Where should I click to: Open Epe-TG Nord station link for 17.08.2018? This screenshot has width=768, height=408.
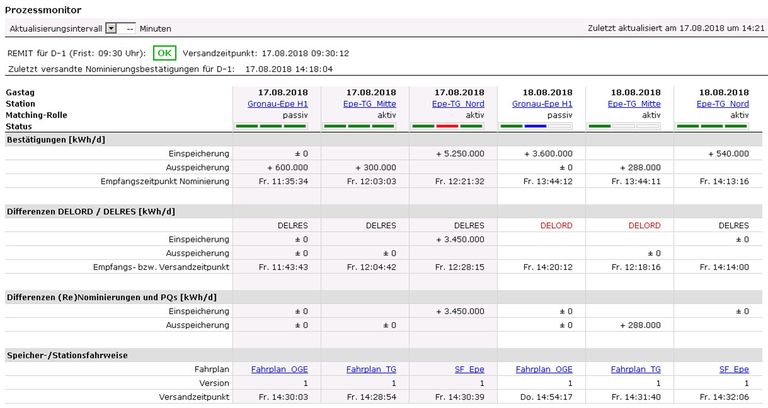tap(458, 103)
